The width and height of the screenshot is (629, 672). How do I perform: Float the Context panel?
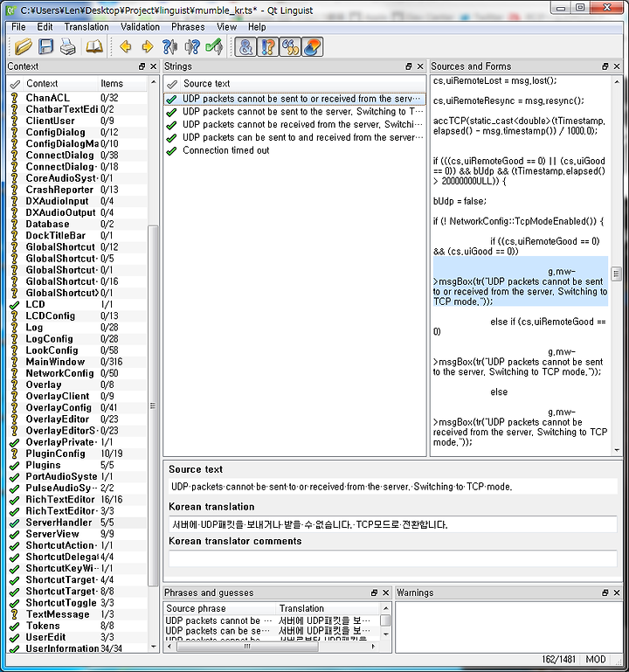[142, 66]
